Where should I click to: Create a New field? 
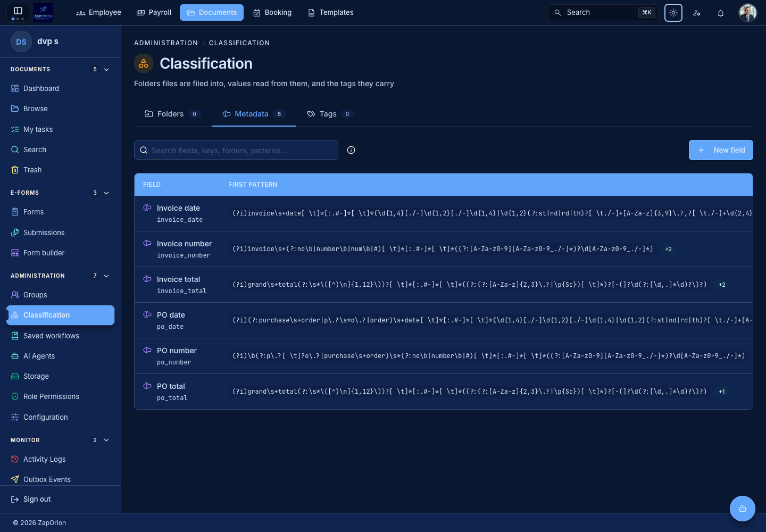(x=721, y=150)
